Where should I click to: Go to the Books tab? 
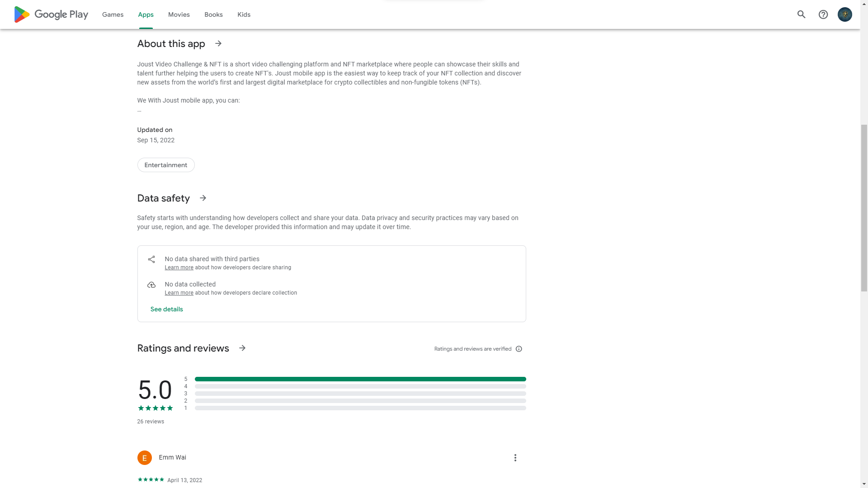coord(213,14)
